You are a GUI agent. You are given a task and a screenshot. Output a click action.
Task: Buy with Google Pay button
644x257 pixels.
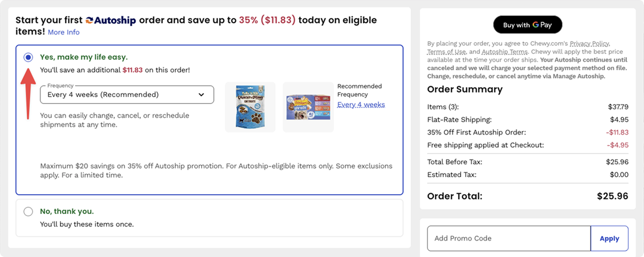(528, 25)
